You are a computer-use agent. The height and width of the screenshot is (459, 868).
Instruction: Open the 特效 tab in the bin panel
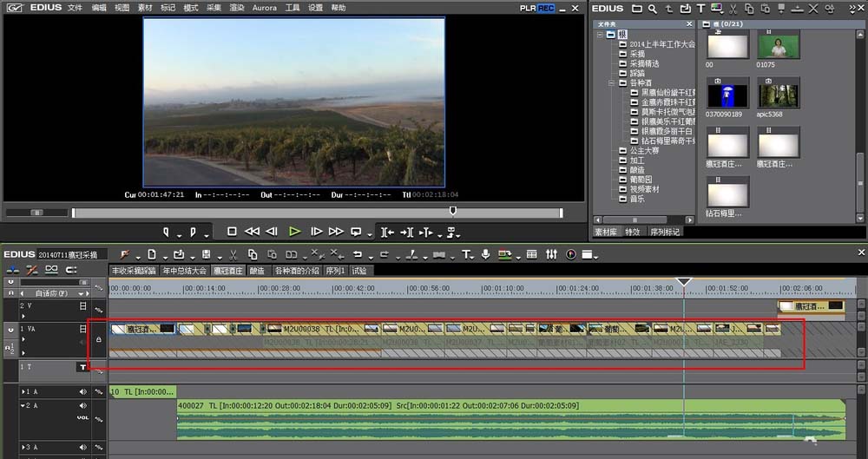click(x=633, y=232)
